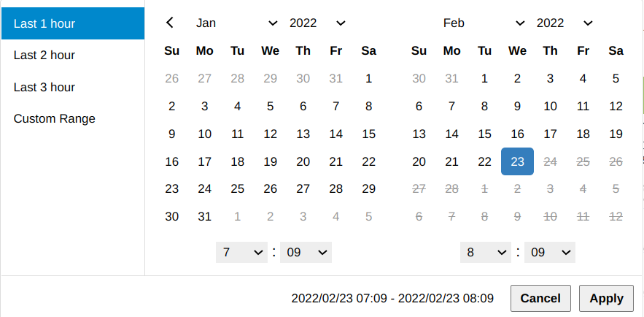This screenshot has width=644, height=317.
Task: Open the start hour dropdown showing 7
Action: pos(241,252)
